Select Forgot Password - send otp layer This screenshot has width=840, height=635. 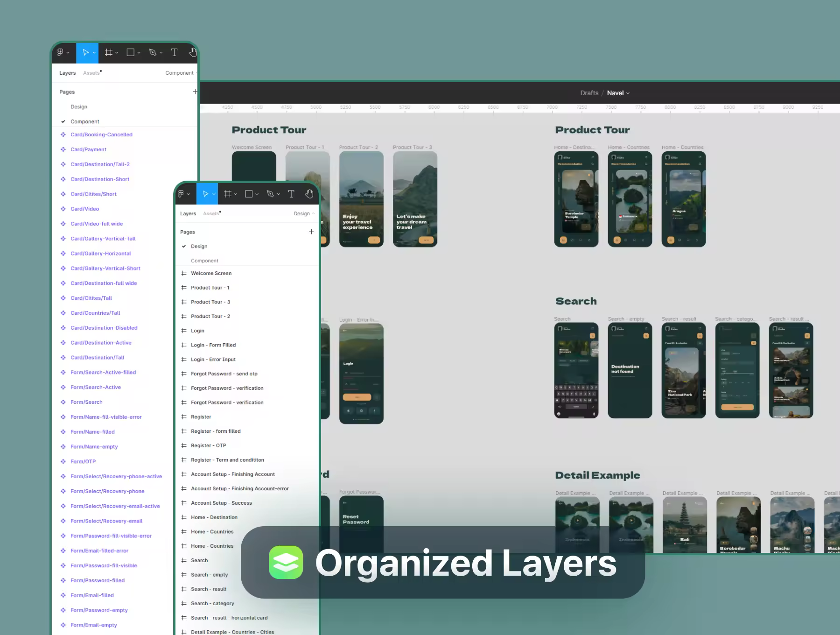(224, 374)
